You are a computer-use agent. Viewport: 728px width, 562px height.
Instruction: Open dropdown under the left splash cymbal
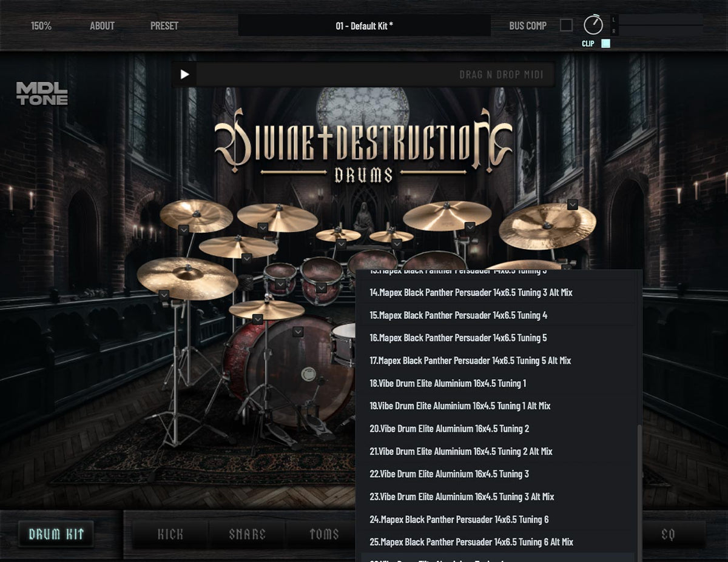pyautogui.click(x=341, y=244)
